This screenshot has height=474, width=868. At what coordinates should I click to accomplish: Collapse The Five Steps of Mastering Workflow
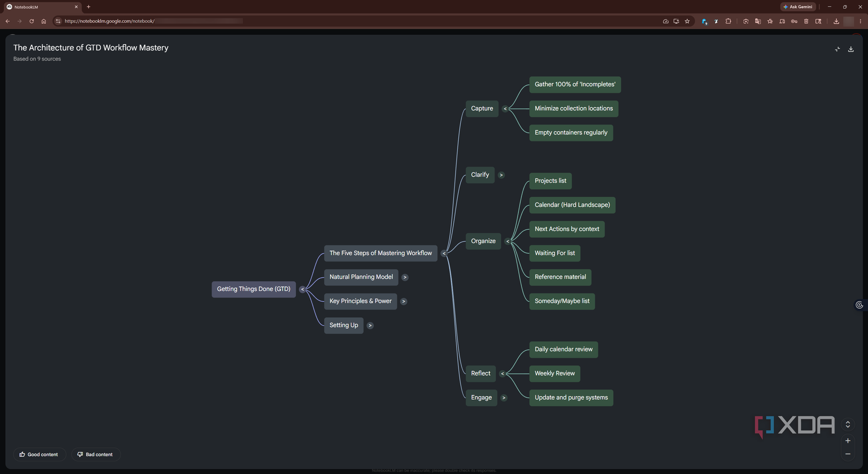pyautogui.click(x=444, y=254)
